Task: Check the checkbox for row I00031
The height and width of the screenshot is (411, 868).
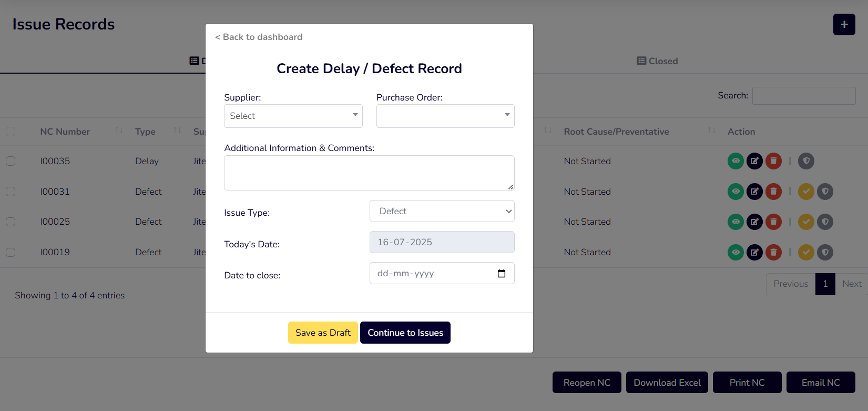Action: pos(11,192)
